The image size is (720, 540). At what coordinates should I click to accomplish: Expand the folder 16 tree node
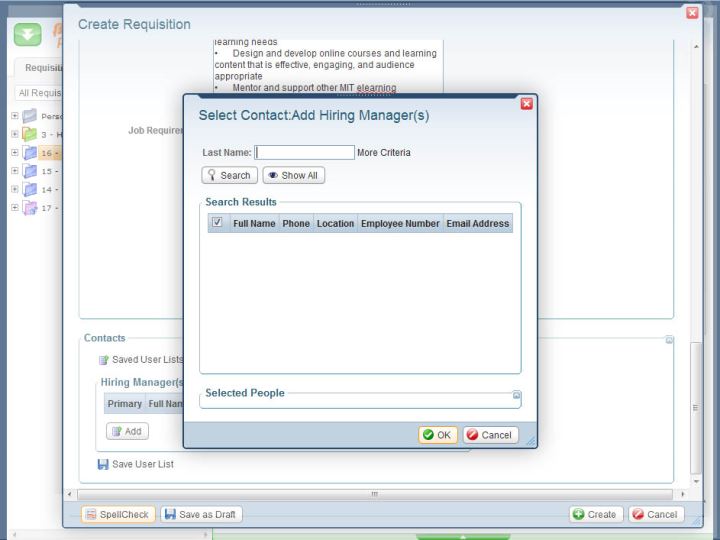pyautogui.click(x=15, y=153)
